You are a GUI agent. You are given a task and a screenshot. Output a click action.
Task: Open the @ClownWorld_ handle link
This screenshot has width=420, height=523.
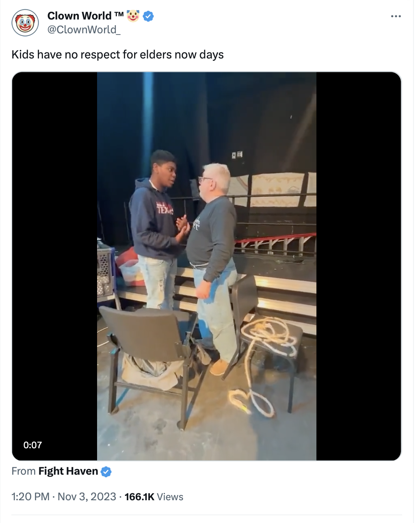pos(84,30)
